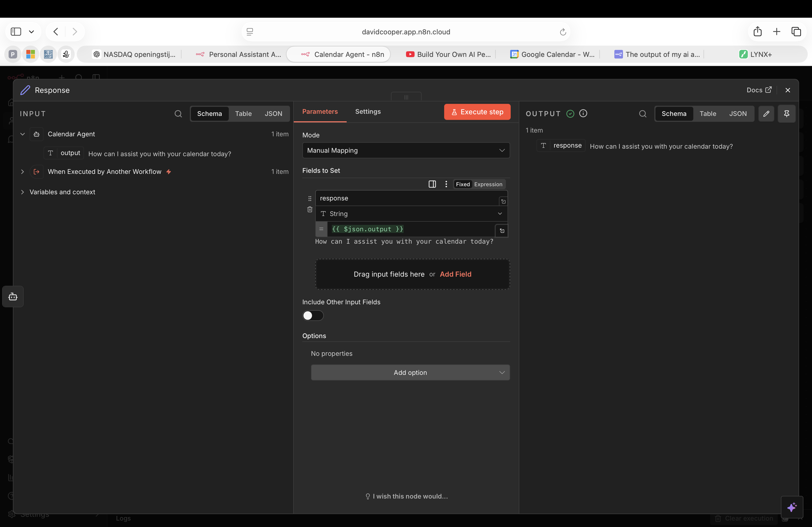Toggle Include Other Input Fields switch

pos(313,316)
